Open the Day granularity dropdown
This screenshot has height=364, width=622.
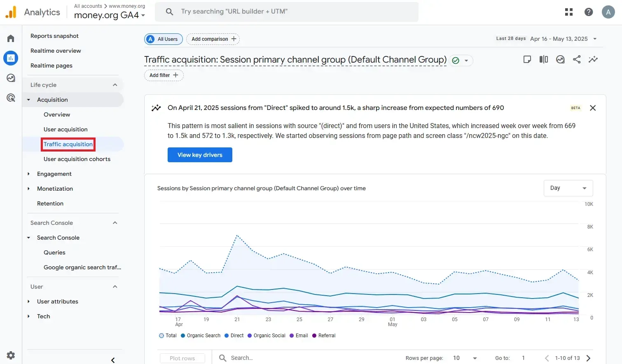[568, 188]
